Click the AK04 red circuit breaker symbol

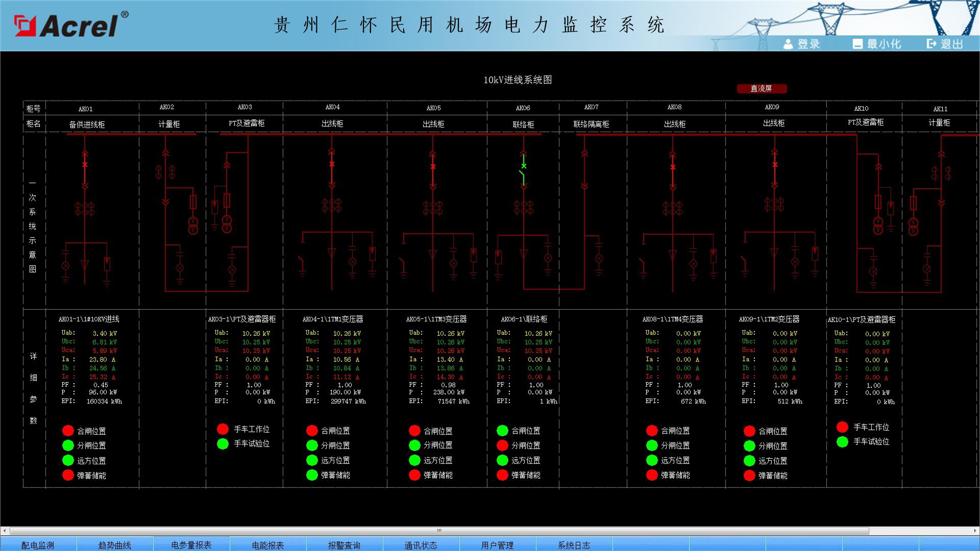332,164
